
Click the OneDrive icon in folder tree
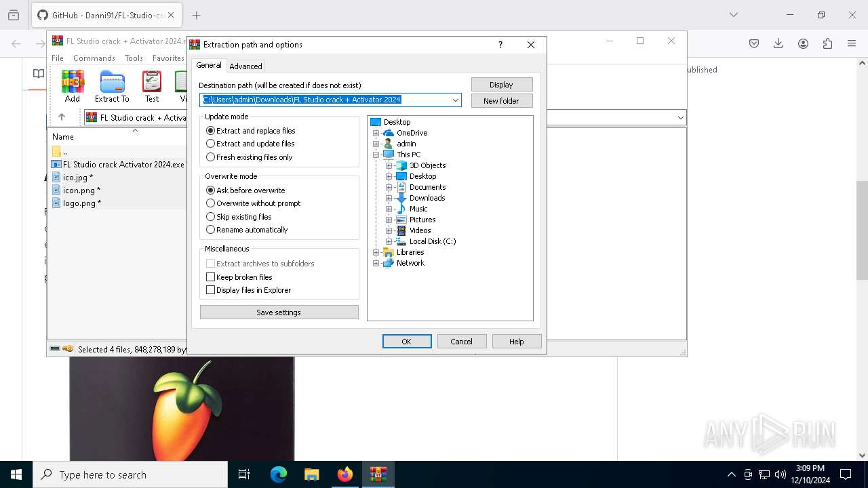coord(389,133)
